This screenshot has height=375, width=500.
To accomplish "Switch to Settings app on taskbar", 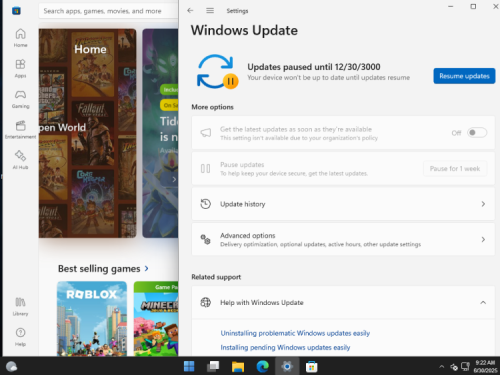I will click(287, 367).
